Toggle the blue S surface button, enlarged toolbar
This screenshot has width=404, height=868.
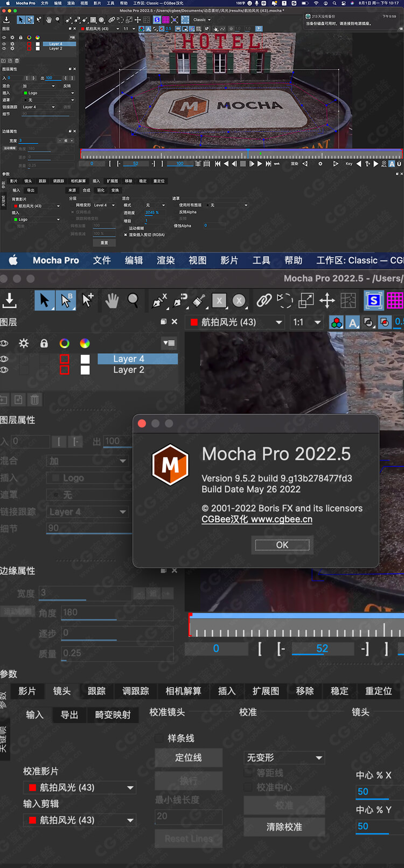pos(373,300)
